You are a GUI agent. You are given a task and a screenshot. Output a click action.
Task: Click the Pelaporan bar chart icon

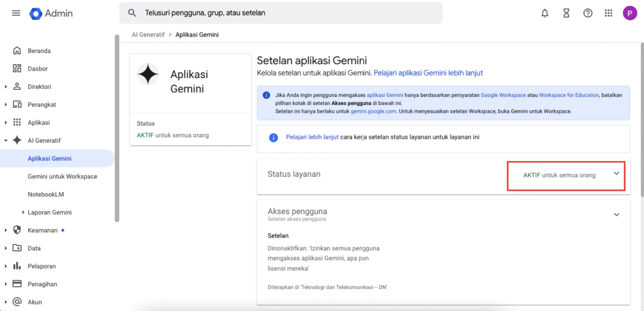coord(17,266)
